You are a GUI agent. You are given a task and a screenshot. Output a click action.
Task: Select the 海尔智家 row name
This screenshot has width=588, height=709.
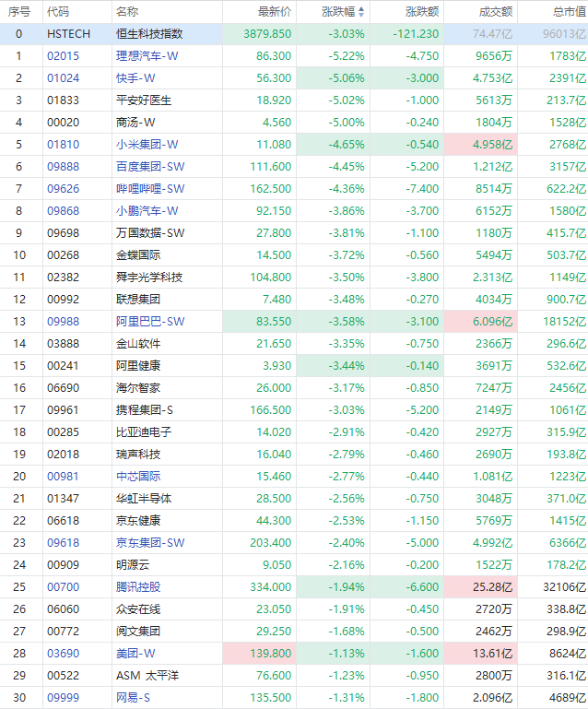(138, 388)
